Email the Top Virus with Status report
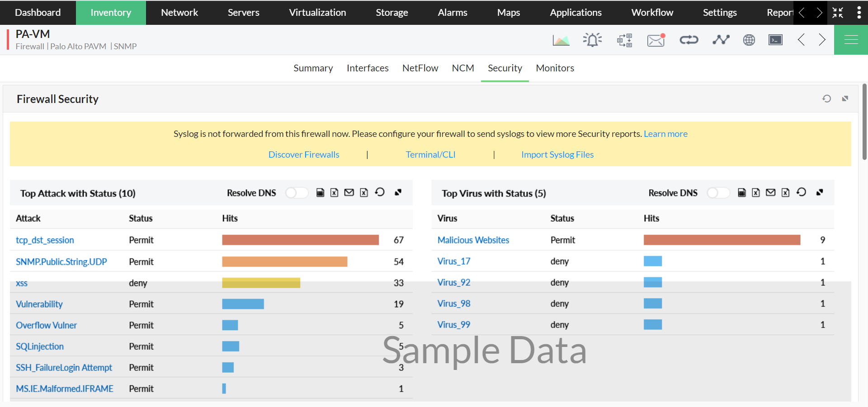This screenshot has height=407, width=868. click(x=771, y=192)
